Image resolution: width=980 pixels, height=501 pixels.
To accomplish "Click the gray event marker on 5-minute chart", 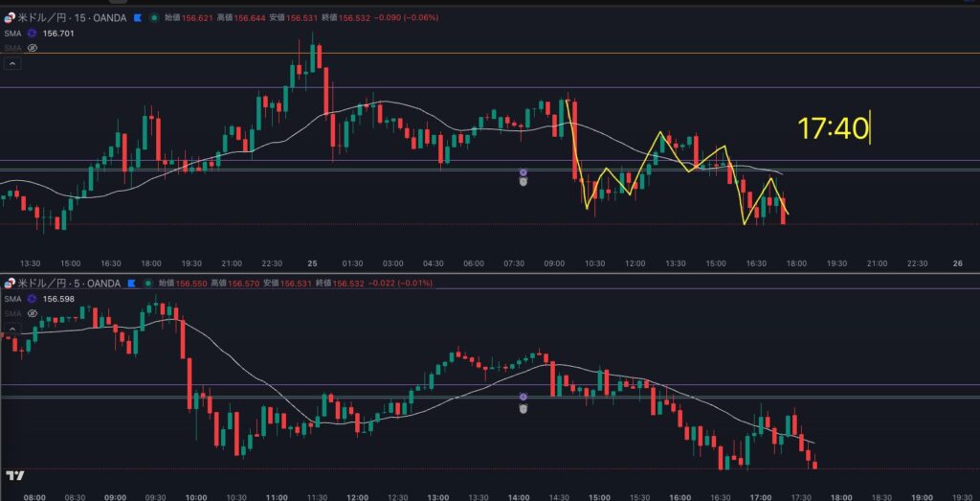I will tap(523, 407).
